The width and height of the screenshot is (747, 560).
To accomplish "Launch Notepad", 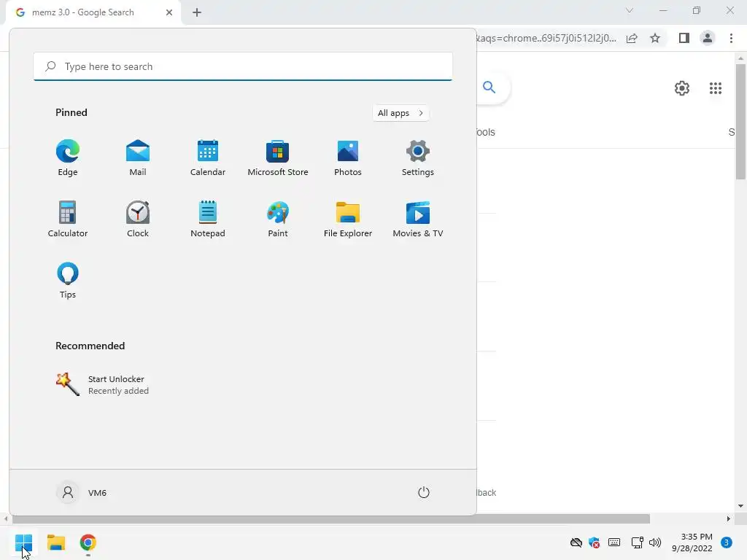I will pos(208,219).
